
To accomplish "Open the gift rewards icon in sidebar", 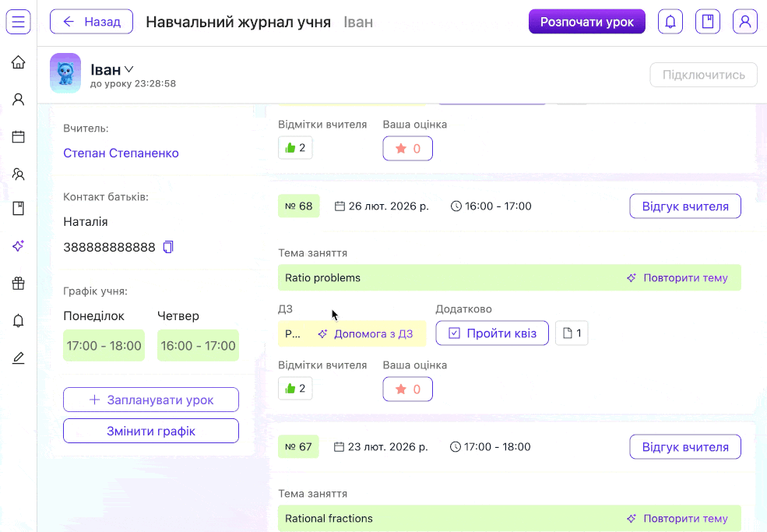I will [x=19, y=284].
